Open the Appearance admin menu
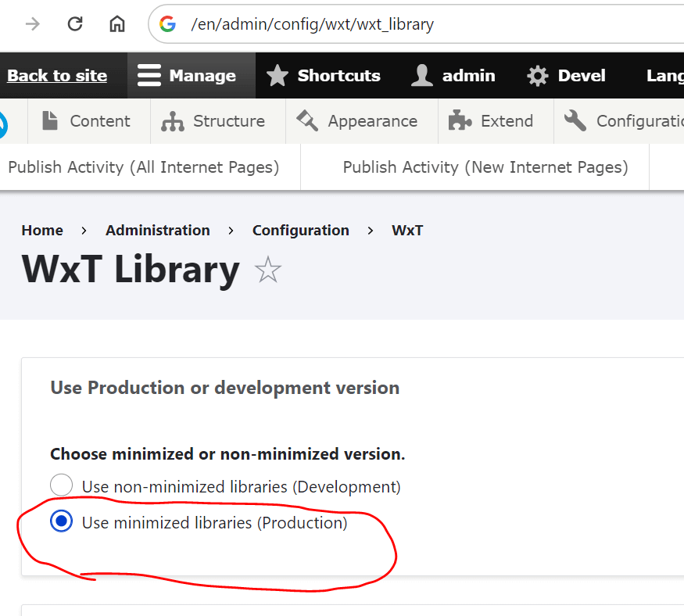Image resolution: width=684 pixels, height=616 pixels. (358, 121)
